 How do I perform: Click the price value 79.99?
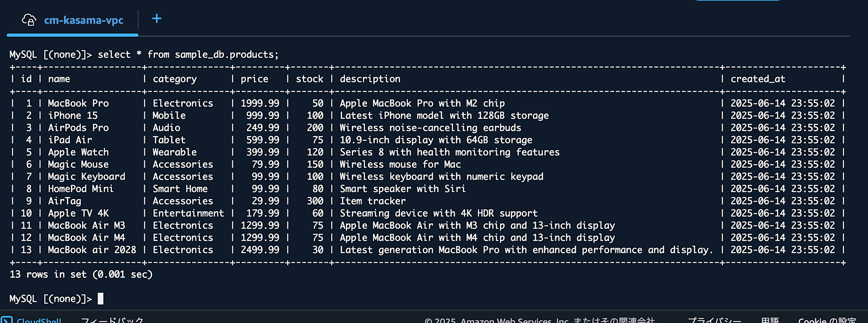tap(266, 164)
